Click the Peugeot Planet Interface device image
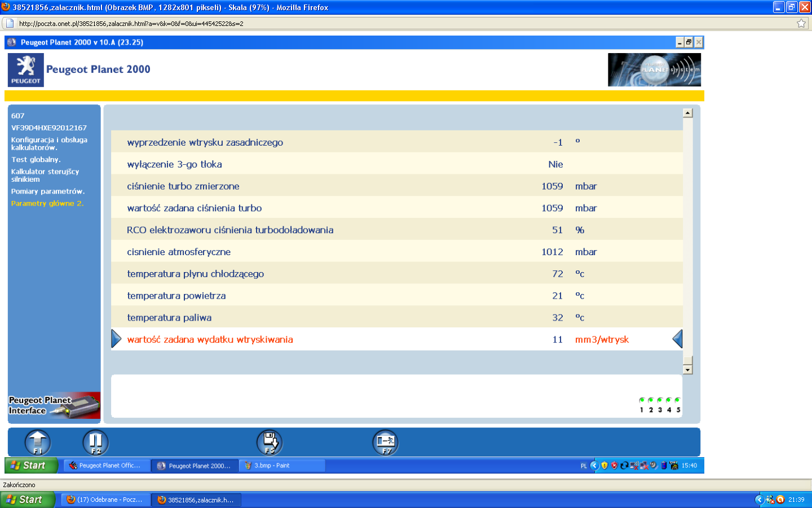 [x=54, y=405]
